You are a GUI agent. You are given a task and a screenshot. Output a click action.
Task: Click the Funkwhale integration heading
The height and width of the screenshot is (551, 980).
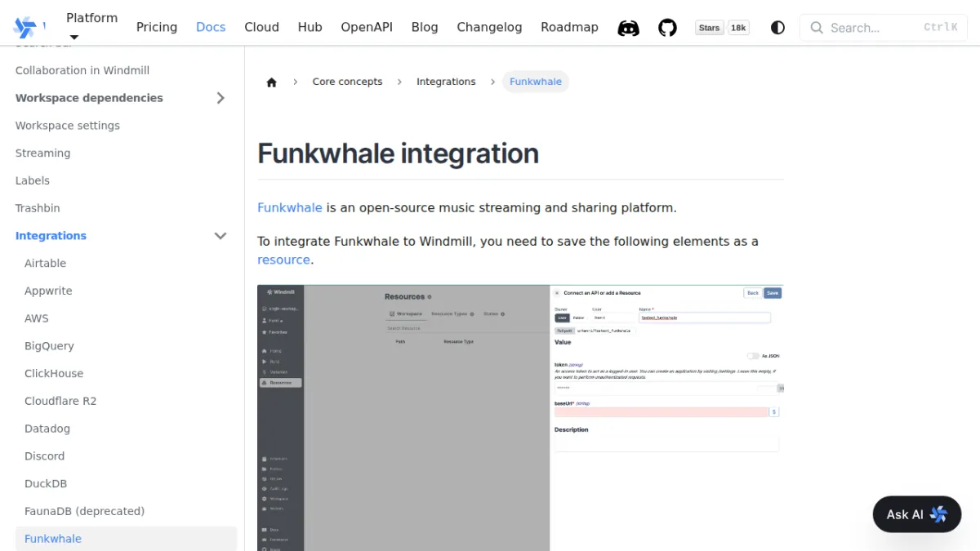[398, 153]
